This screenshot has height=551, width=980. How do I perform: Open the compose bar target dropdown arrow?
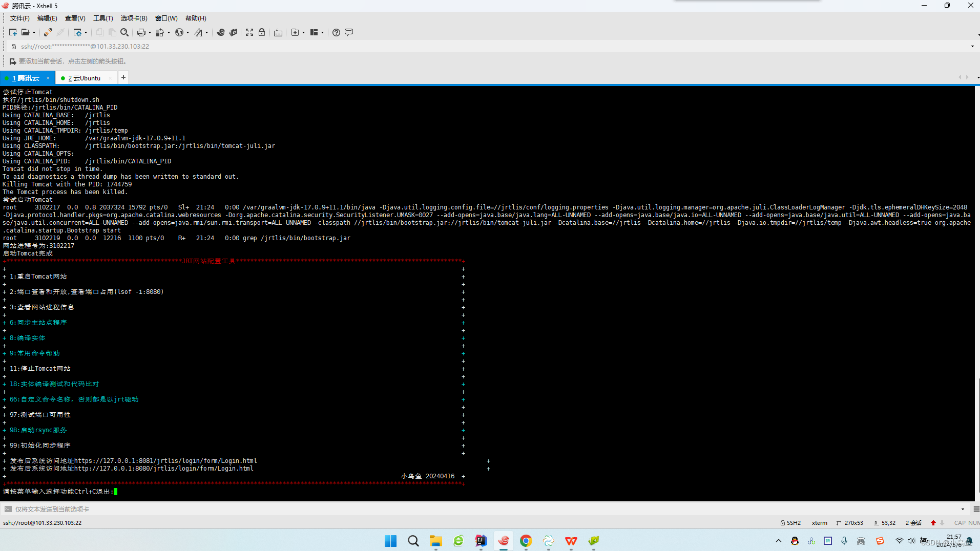coord(963,509)
